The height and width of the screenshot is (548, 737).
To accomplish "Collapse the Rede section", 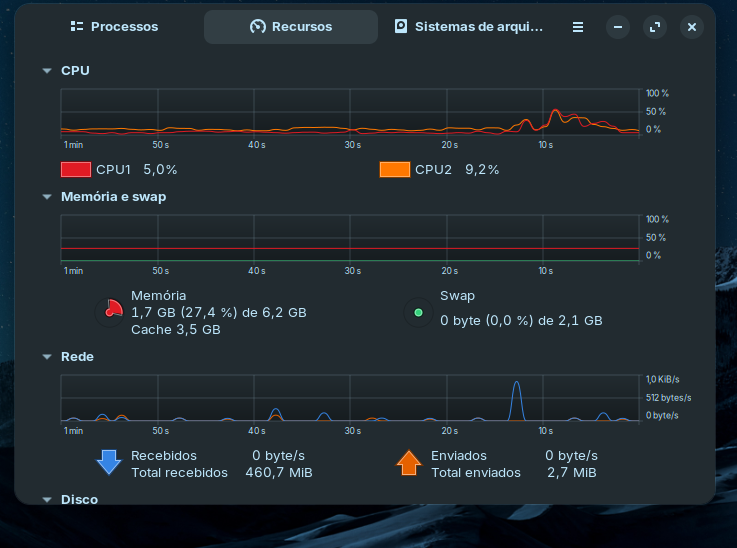I will [x=47, y=356].
